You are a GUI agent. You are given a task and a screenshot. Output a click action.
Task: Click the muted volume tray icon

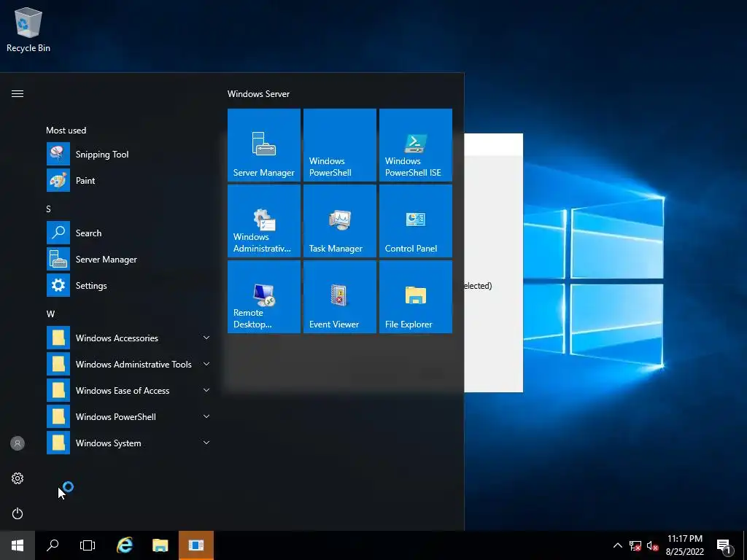(653, 545)
